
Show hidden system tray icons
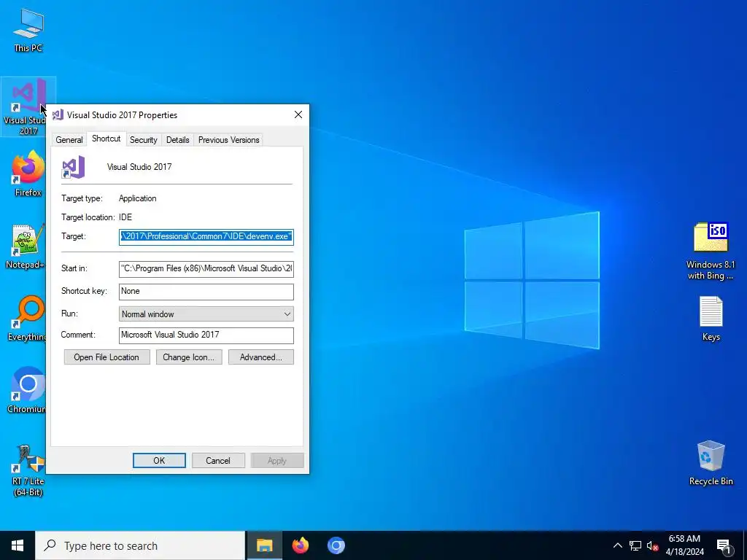coord(617,545)
